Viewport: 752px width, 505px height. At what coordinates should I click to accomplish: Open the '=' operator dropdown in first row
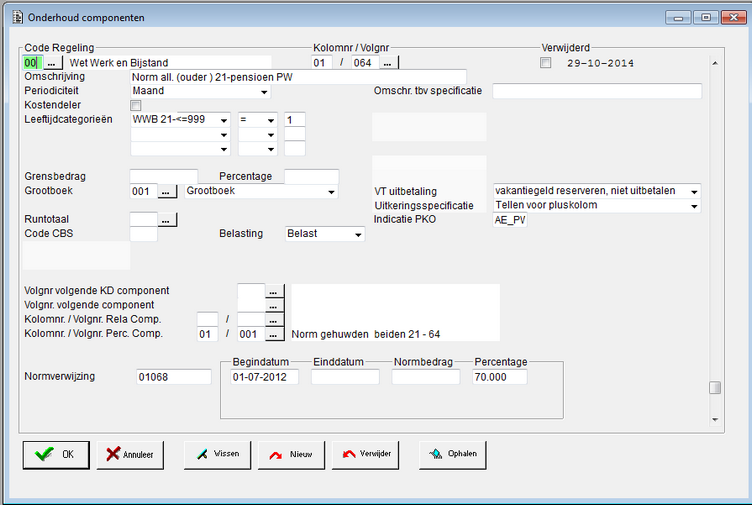click(271, 120)
